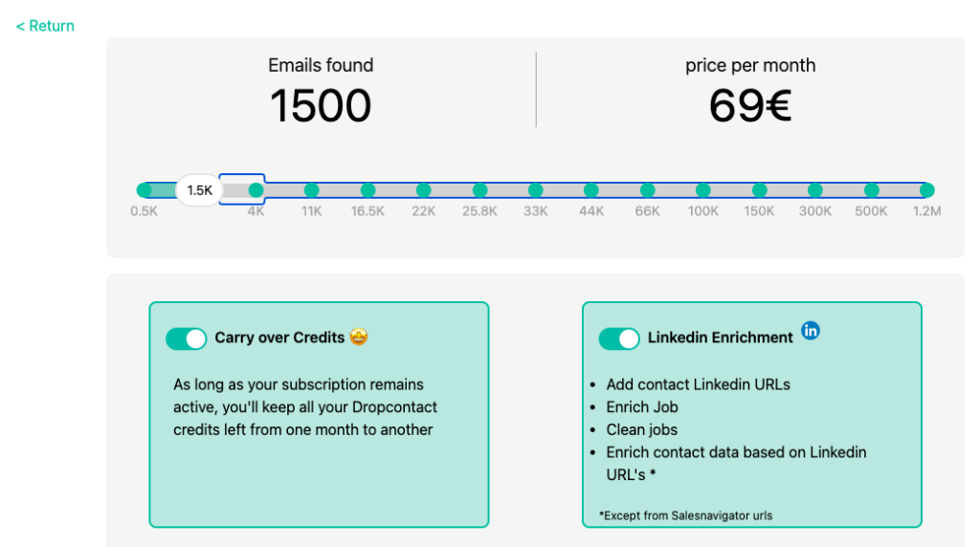980x547 pixels.
Task: Click the 1.5K slider handle
Action: coord(200,190)
